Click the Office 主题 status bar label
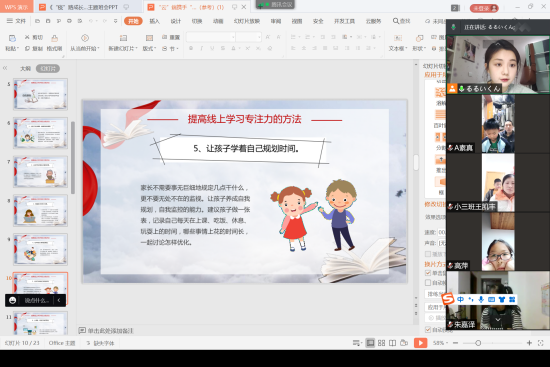The width and height of the screenshot is (550, 367). tap(62, 343)
